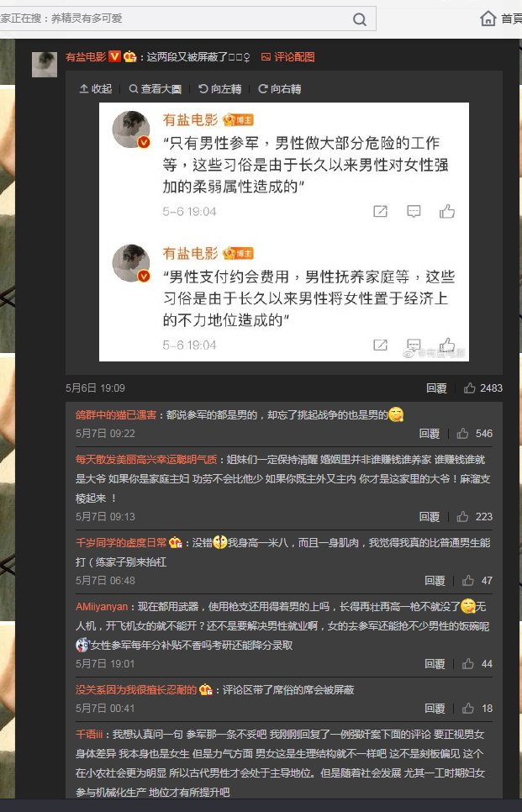The image size is (522, 812).
Task: Reply to 鸽群中的猫已遇害's comment
Action: (x=430, y=434)
